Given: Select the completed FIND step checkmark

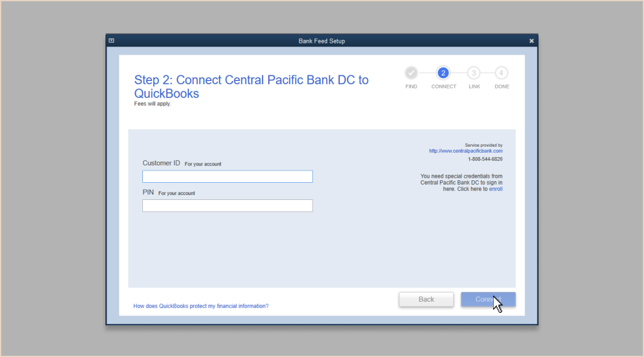Looking at the screenshot, I should click(x=411, y=73).
